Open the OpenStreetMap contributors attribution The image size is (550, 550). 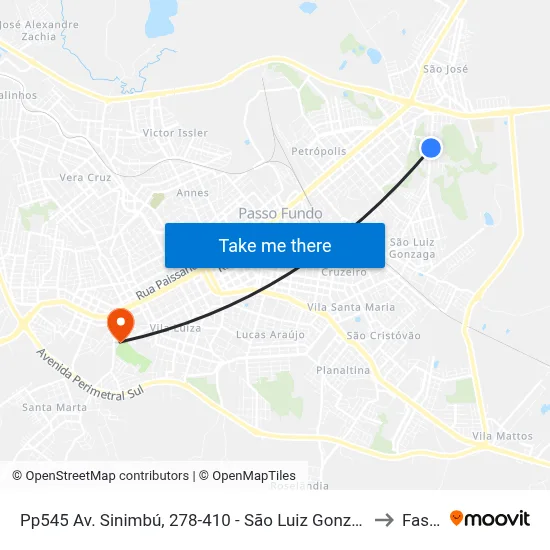coord(100,476)
